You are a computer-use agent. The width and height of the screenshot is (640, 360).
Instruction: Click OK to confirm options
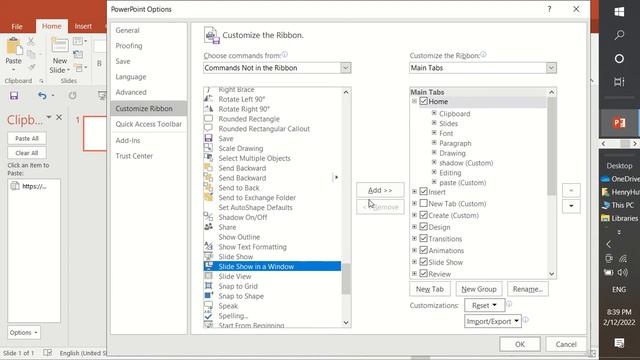520,344
